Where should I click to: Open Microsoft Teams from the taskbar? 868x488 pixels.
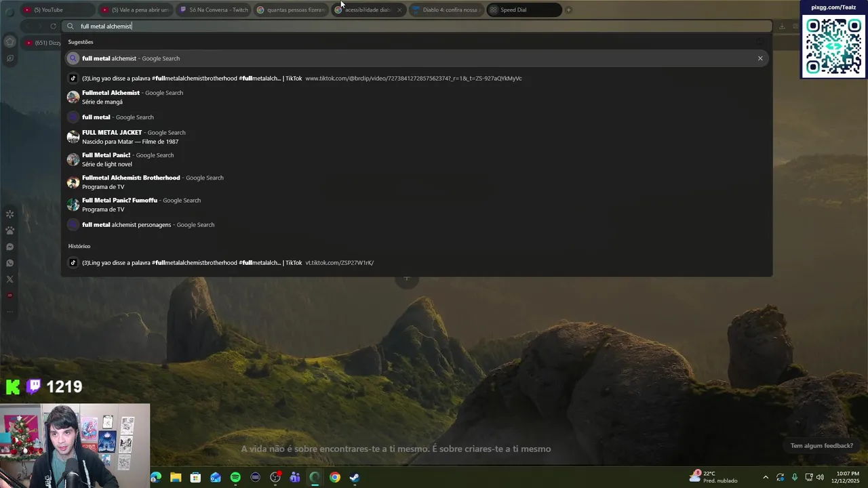(x=295, y=477)
